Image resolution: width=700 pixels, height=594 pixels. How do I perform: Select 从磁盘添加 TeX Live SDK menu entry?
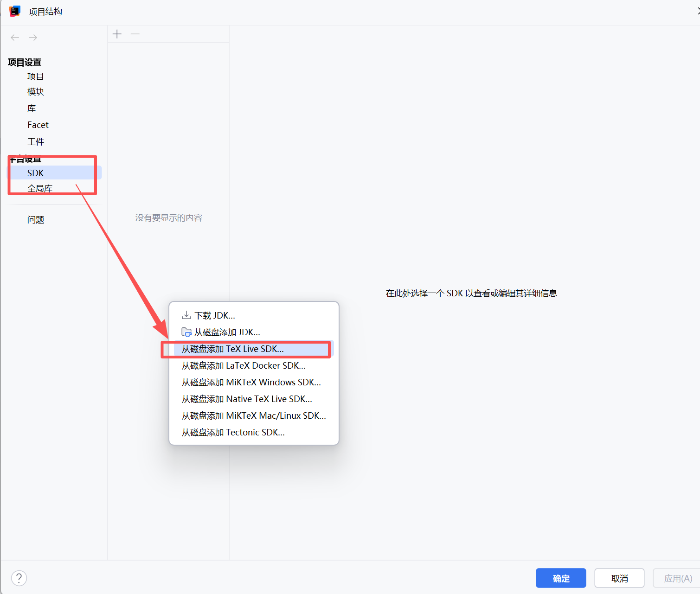click(233, 349)
